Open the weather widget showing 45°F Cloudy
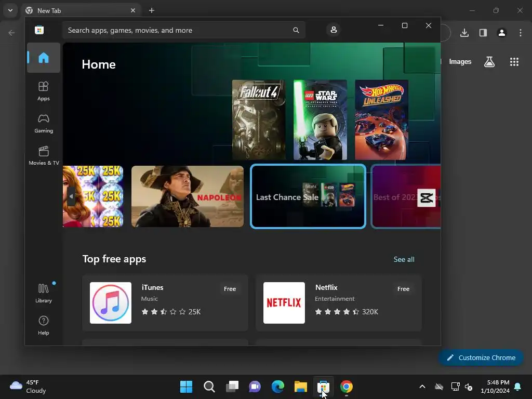The width and height of the screenshot is (532, 399). tap(28, 387)
